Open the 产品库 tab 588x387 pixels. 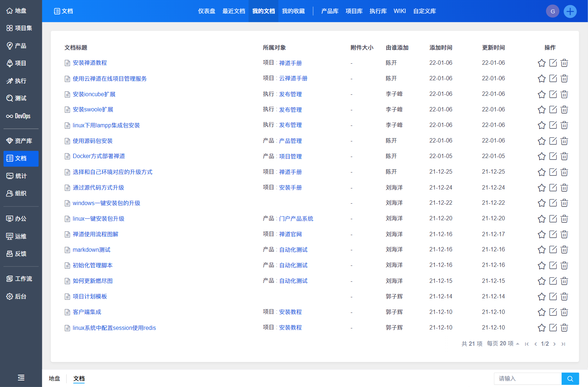[x=330, y=11]
